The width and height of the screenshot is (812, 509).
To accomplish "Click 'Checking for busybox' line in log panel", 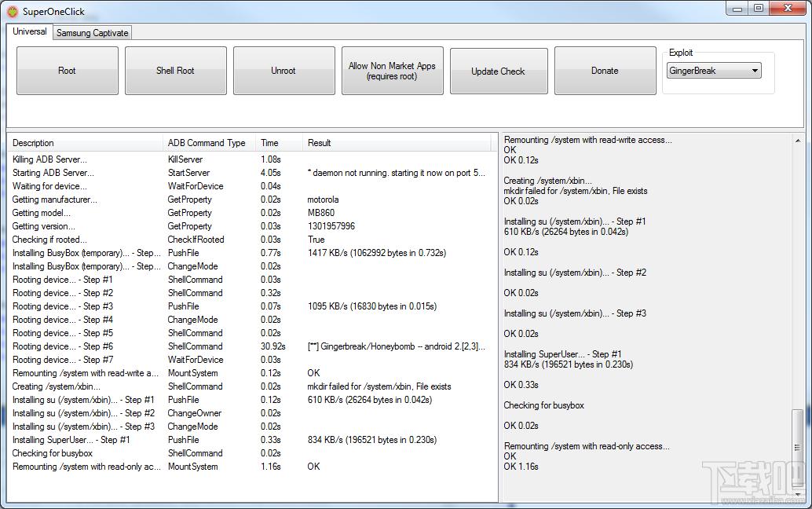I will click(543, 405).
